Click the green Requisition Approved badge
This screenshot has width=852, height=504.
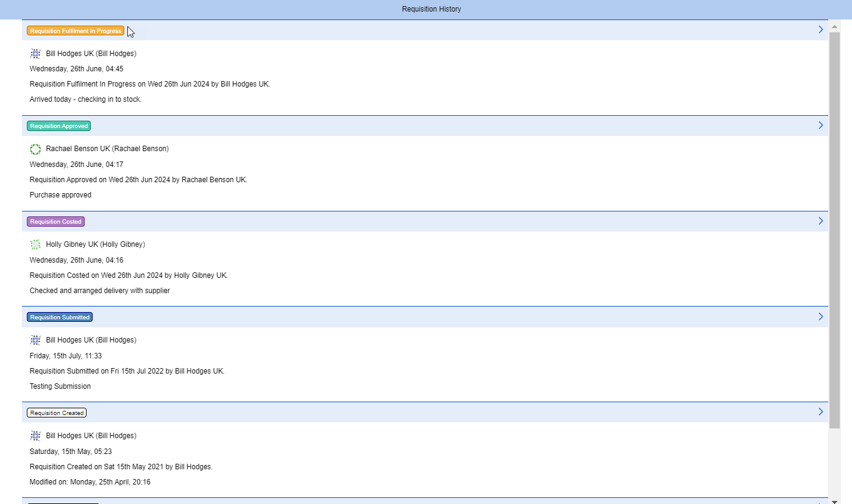59,126
